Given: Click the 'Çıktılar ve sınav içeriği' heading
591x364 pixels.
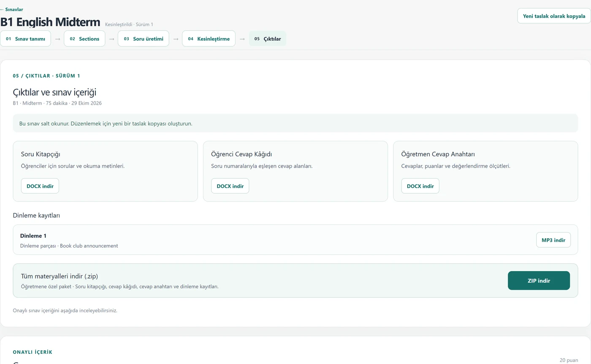Looking at the screenshot, I should tap(55, 92).
